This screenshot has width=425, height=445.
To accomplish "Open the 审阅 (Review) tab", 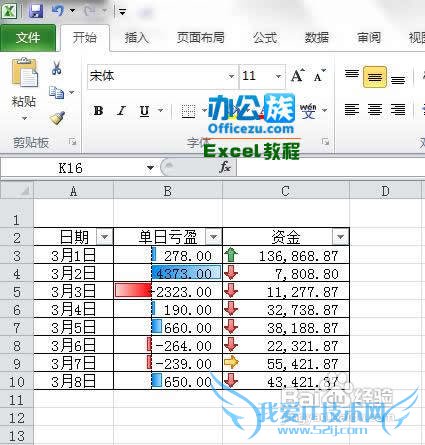I will click(x=368, y=37).
